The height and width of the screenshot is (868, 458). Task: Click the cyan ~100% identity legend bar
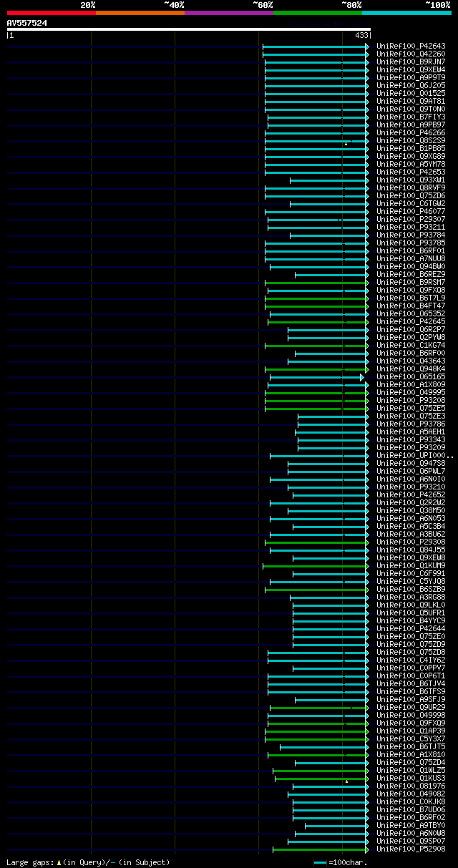click(x=406, y=13)
